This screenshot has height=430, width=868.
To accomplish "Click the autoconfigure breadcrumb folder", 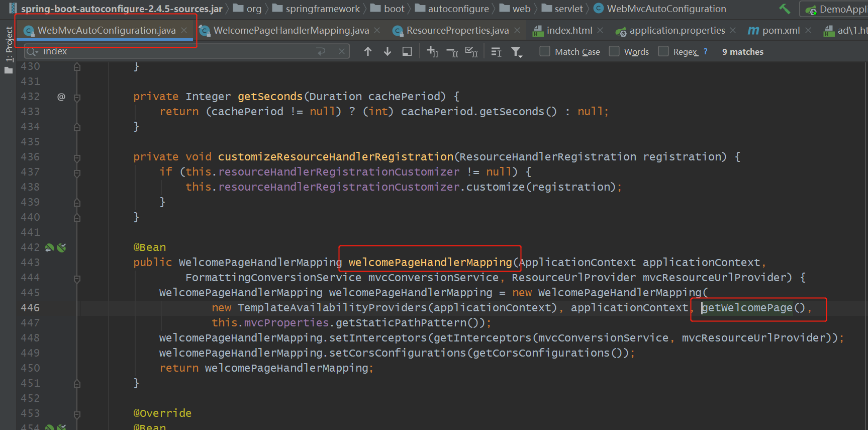I will pos(452,9).
